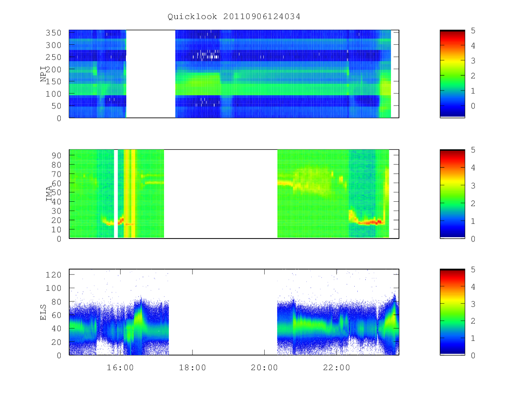Click the large white data gap in the IMA panel
Screen dimensions: 532x399
[x=221, y=194]
